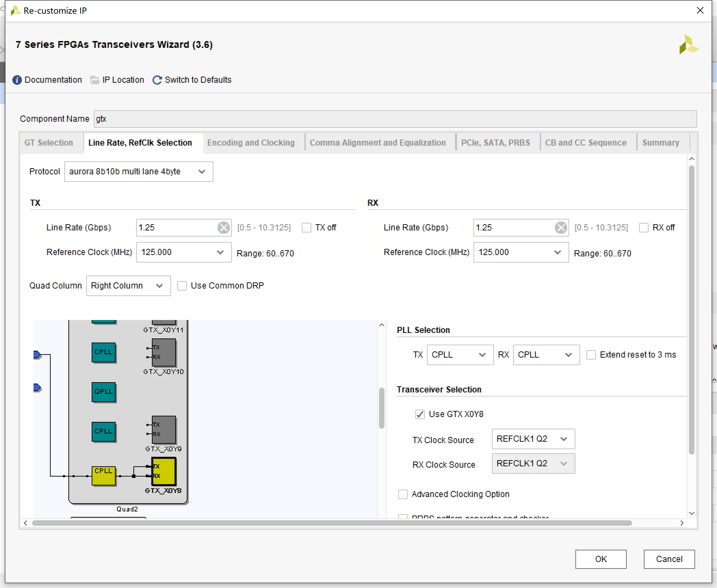This screenshot has height=588, width=717.
Task: Clear the TX Line Rate field
Action: click(224, 228)
